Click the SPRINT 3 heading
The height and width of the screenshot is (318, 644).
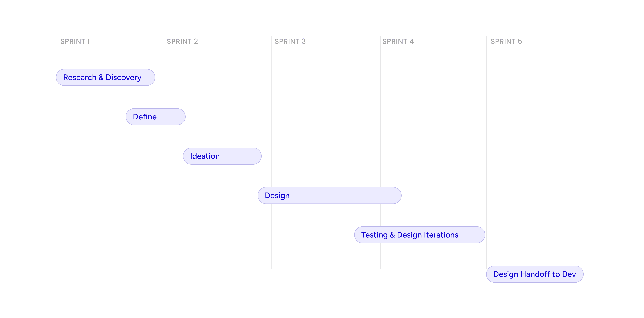(290, 41)
